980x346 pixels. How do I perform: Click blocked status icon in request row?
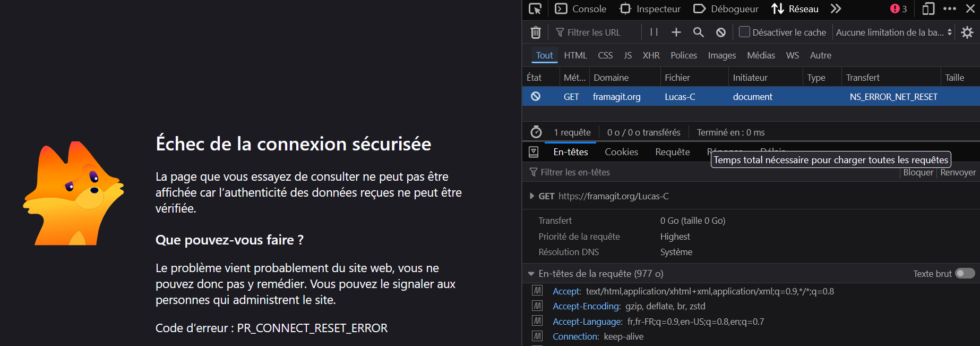tap(536, 96)
